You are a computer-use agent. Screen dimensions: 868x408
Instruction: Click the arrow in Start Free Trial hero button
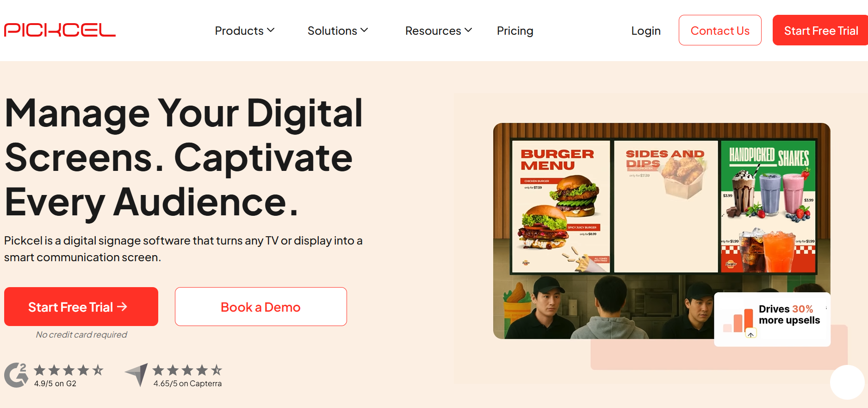tap(122, 307)
